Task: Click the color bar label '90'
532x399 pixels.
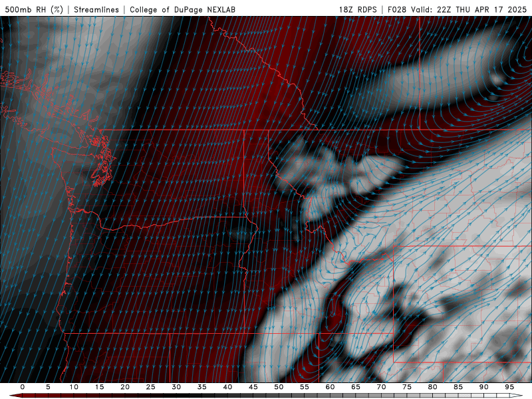Action: click(484, 387)
